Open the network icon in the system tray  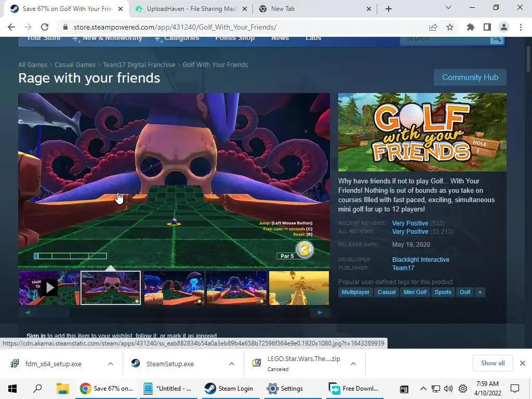pyautogui.click(x=436, y=389)
